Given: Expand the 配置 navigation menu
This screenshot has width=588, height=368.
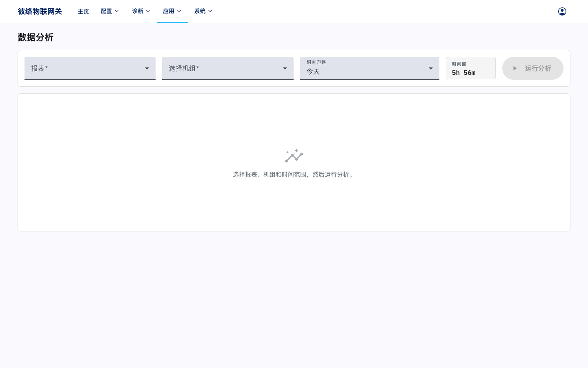Looking at the screenshot, I should point(110,11).
